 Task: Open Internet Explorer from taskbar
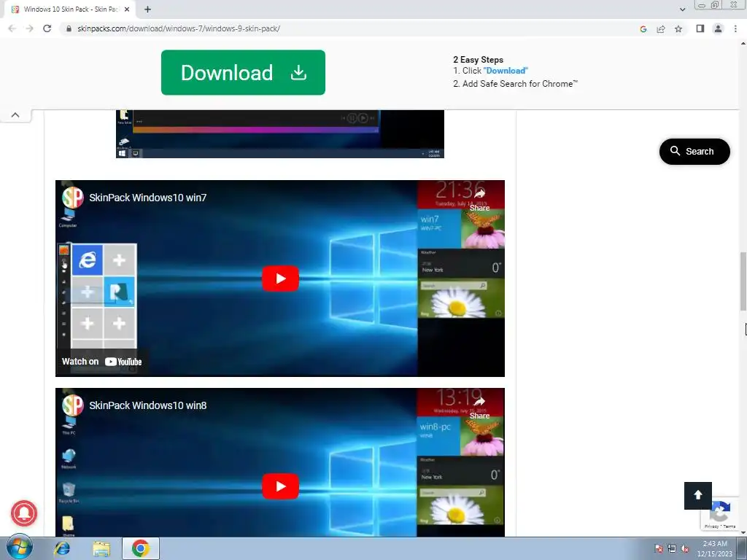point(62,548)
